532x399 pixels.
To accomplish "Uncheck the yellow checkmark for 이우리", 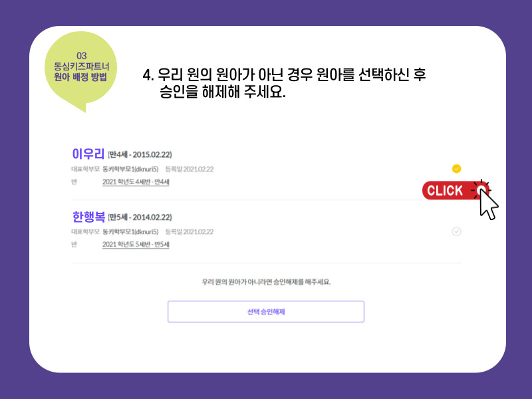I will (456, 169).
